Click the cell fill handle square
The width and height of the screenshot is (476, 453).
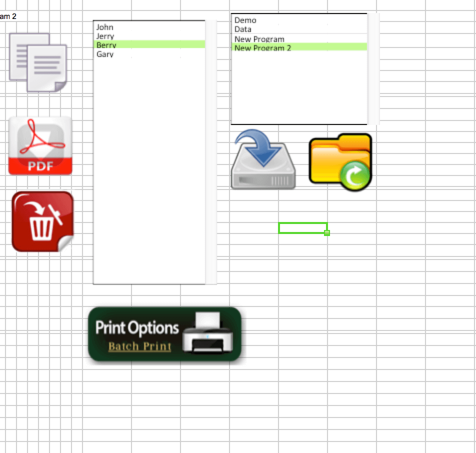point(327,233)
